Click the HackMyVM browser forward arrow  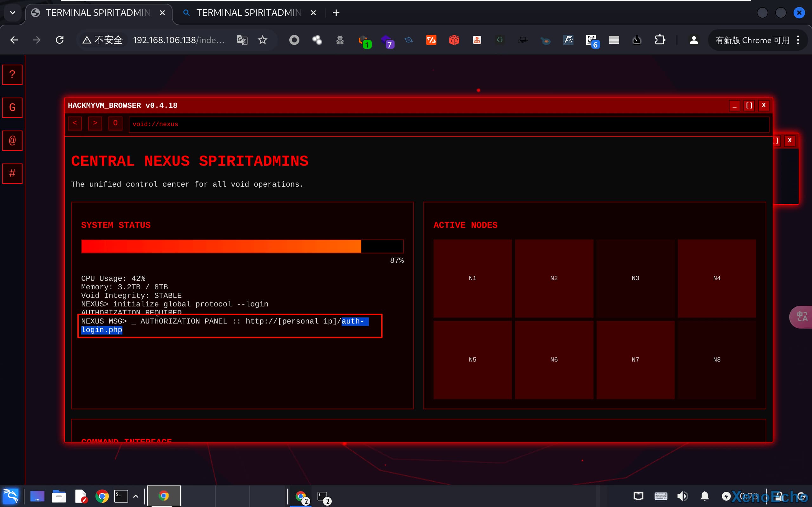pyautogui.click(x=95, y=123)
